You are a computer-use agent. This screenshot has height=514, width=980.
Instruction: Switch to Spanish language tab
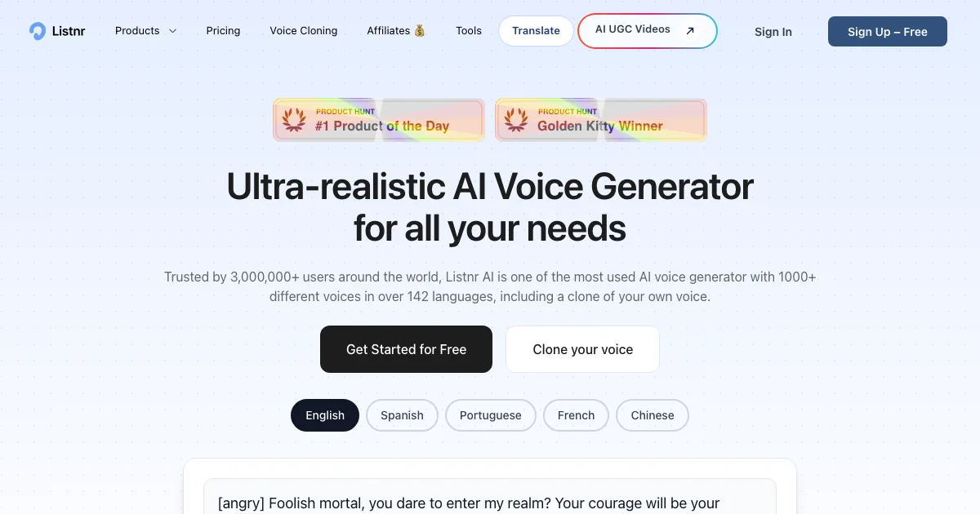coord(402,415)
